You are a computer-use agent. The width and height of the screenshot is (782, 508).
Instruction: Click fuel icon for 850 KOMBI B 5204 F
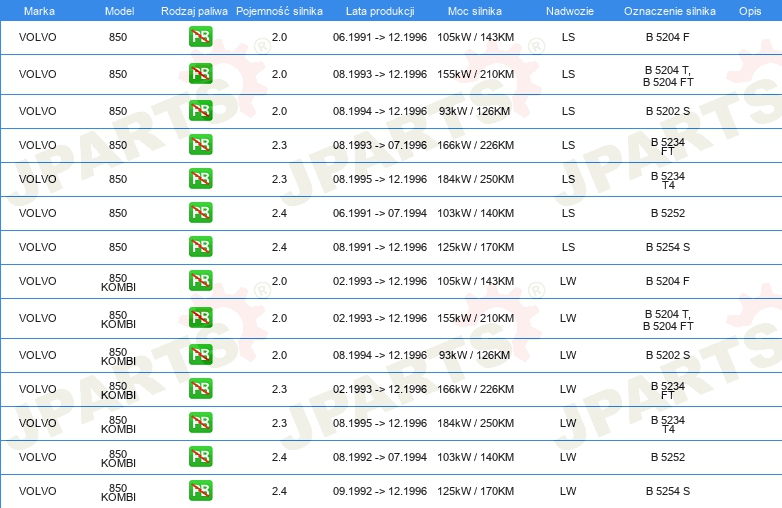200,281
